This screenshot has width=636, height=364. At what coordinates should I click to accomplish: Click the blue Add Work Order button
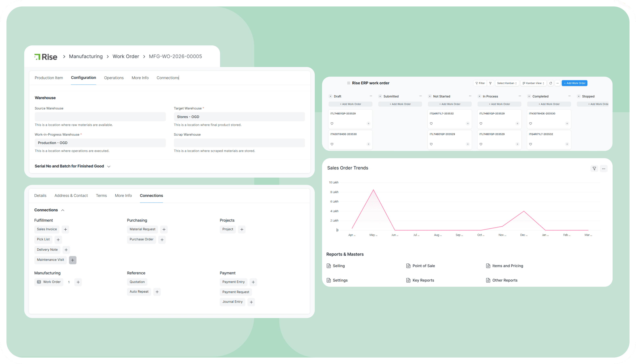(x=574, y=83)
